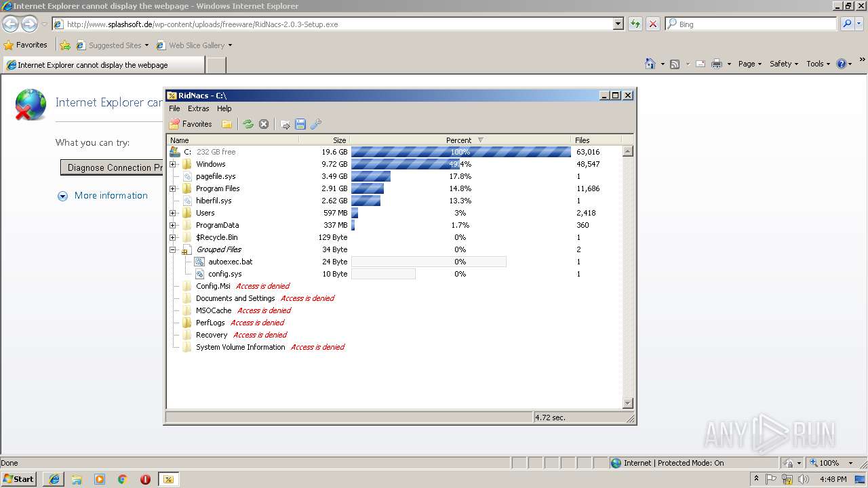Sort by the Size column header
This screenshot has width=868, height=488.
coord(324,140)
